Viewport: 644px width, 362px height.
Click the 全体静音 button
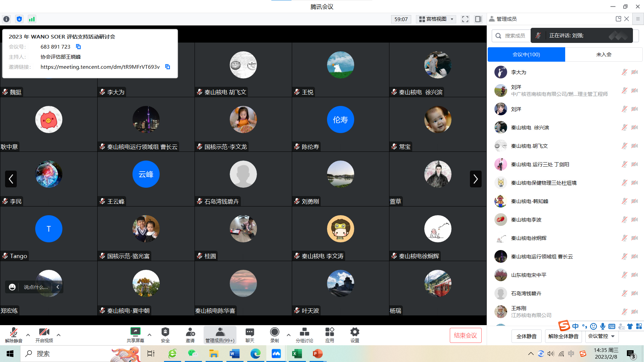[526, 336]
